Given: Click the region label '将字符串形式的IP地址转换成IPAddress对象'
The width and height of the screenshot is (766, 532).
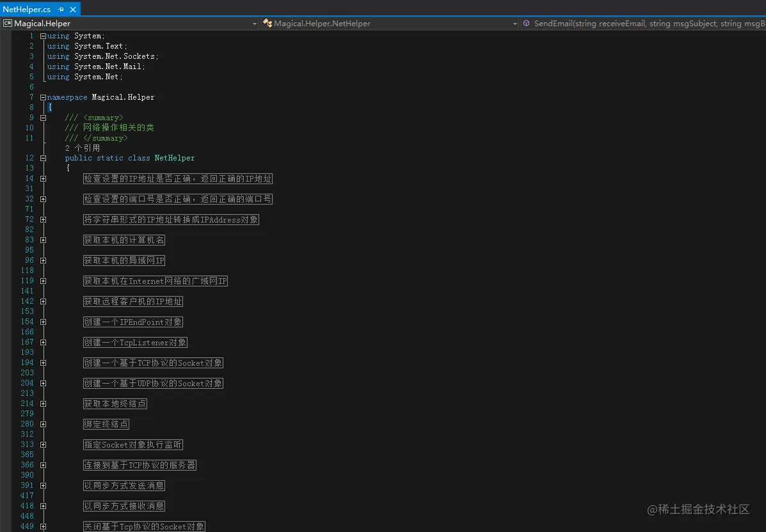Looking at the screenshot, I should [x=171, y=219].
